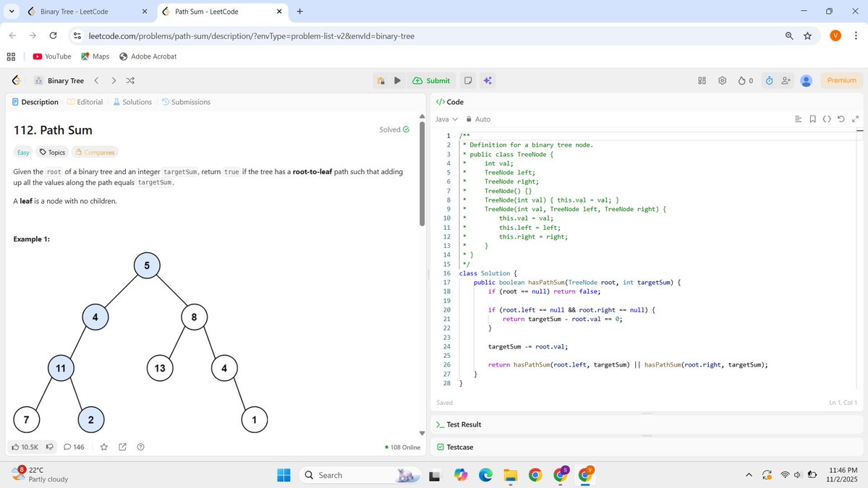View the streak flame counter
The image size is (868, 488).
[746, 80]
